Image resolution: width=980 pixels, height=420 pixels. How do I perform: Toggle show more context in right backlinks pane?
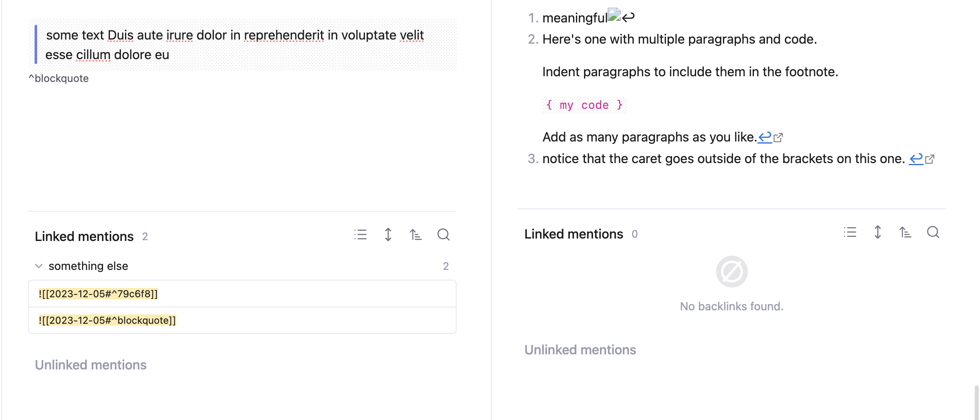pyautogui.click(x=878, y=232)
